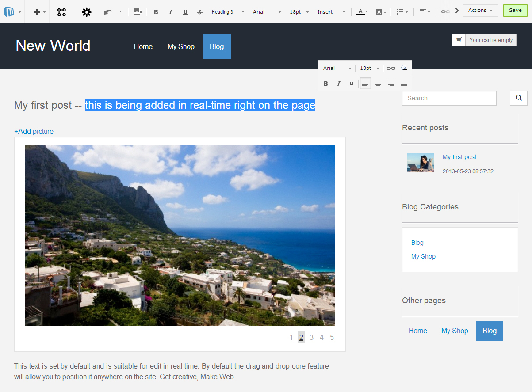
Task: Expand the Insert dropdown in top toolbar
Action: (328, 12)
